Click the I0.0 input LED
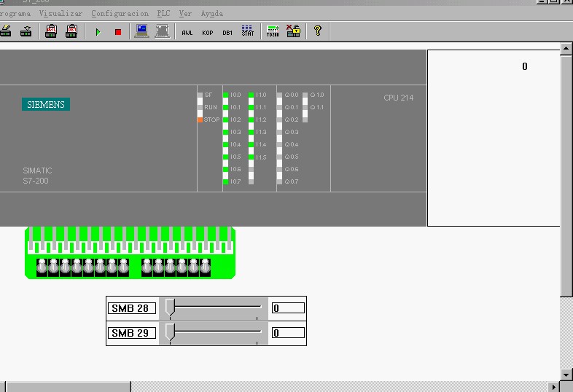Viewport: 573px width, 392px height. coord(225,95)
